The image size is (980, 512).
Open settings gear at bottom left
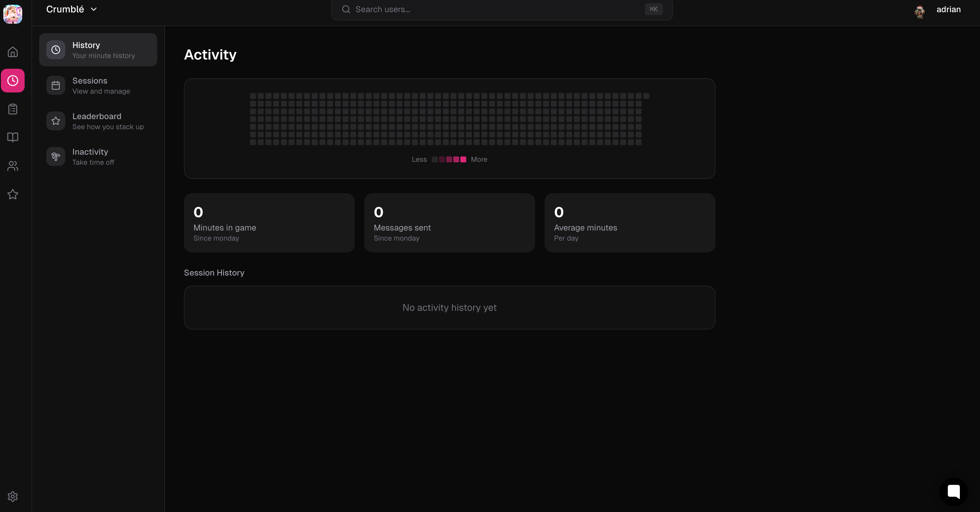click(x=12, y=496)
